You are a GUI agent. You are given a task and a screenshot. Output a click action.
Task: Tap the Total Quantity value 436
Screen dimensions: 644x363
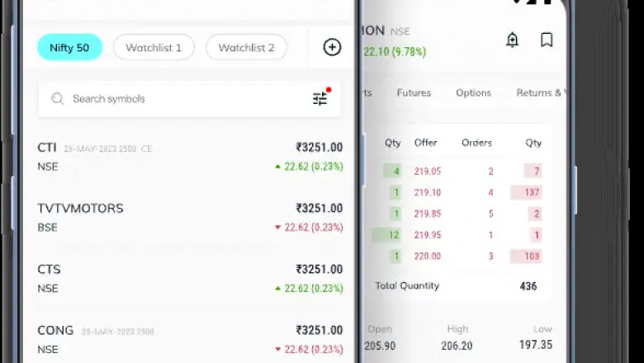[528, 286]
